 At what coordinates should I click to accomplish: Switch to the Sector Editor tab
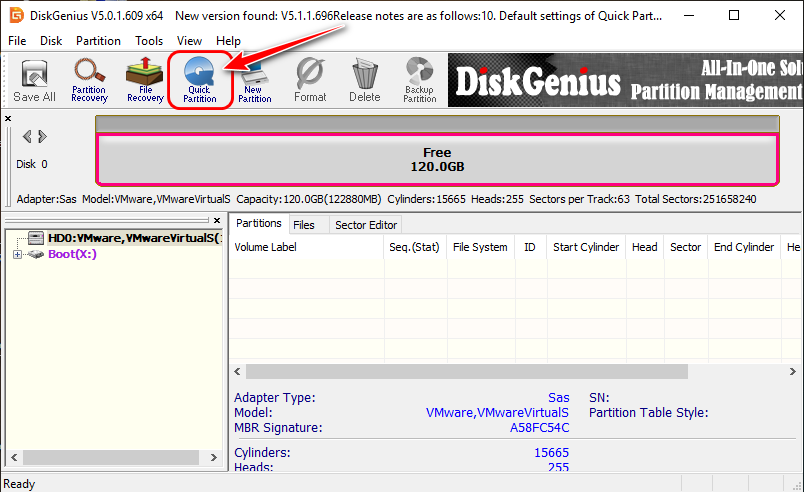click(366, 225)
